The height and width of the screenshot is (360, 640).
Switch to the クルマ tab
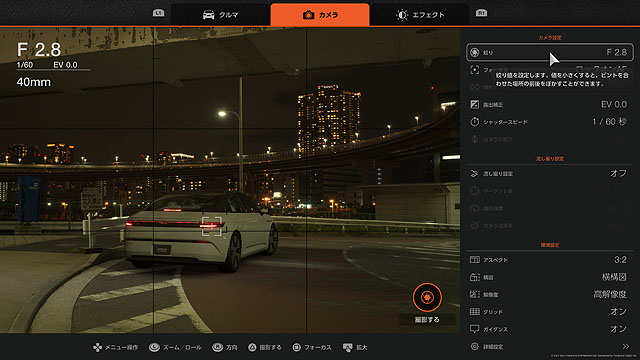click(220, 15)
